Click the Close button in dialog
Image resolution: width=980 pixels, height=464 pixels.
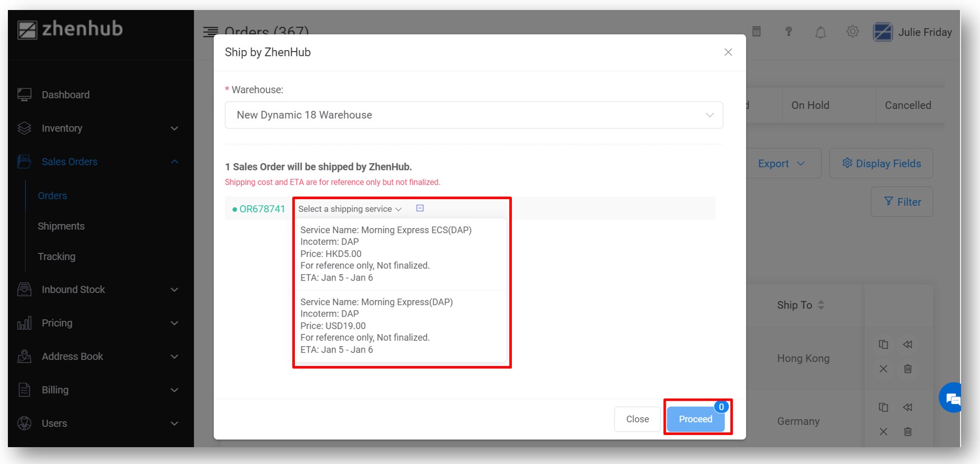(x=638, y=419)
